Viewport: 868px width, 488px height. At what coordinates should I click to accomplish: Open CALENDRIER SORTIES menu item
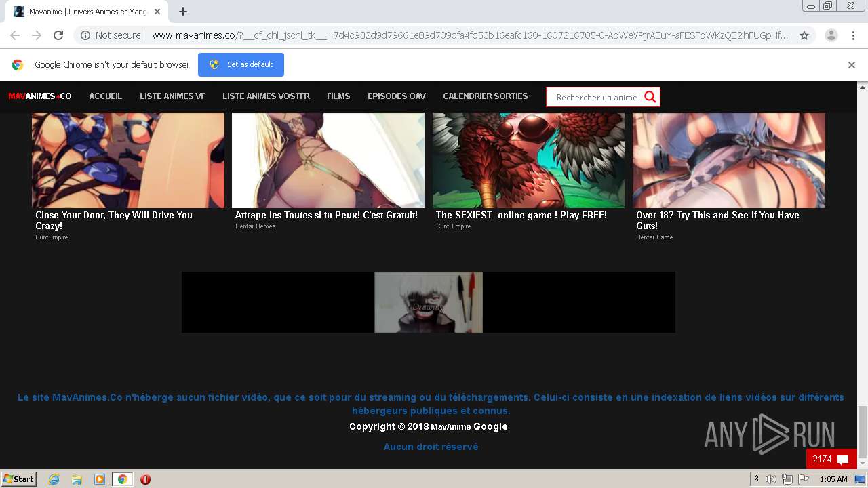pyautogui.click(x=486, y=96)
